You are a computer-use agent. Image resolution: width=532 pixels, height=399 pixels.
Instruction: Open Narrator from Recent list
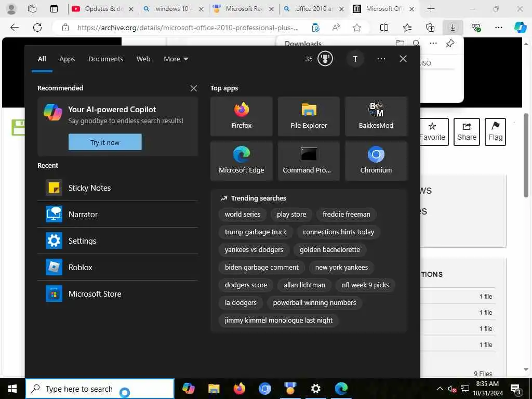[x=118, y=215]
